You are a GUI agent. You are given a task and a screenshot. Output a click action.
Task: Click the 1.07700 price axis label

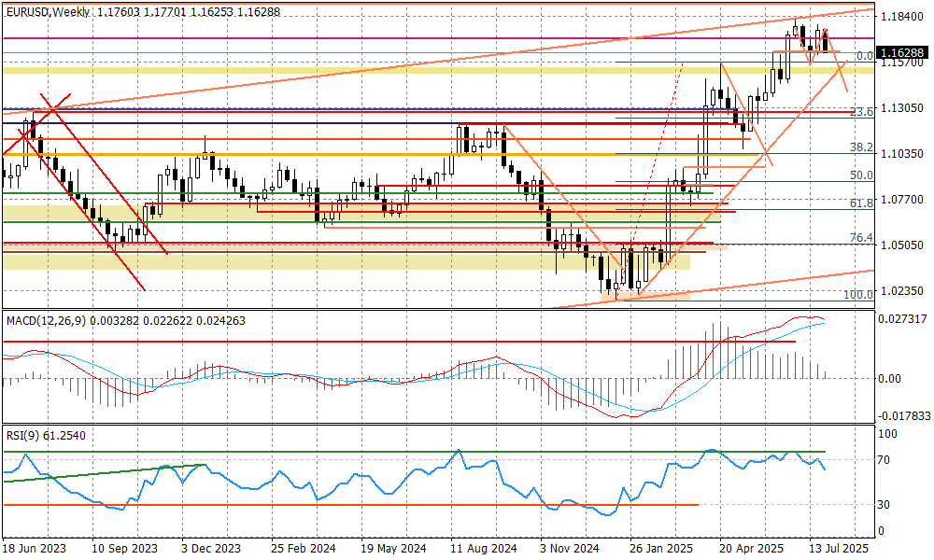pos(901,200)
